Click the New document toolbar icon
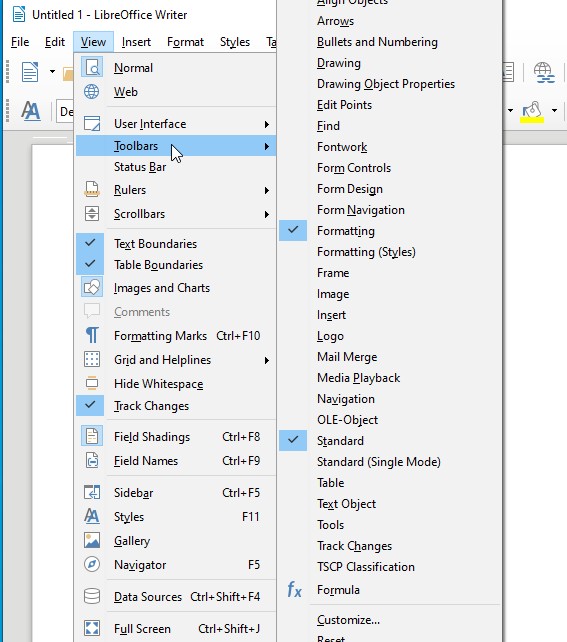The height and width of the screenshot is (642, 567). tap(30, 72)
